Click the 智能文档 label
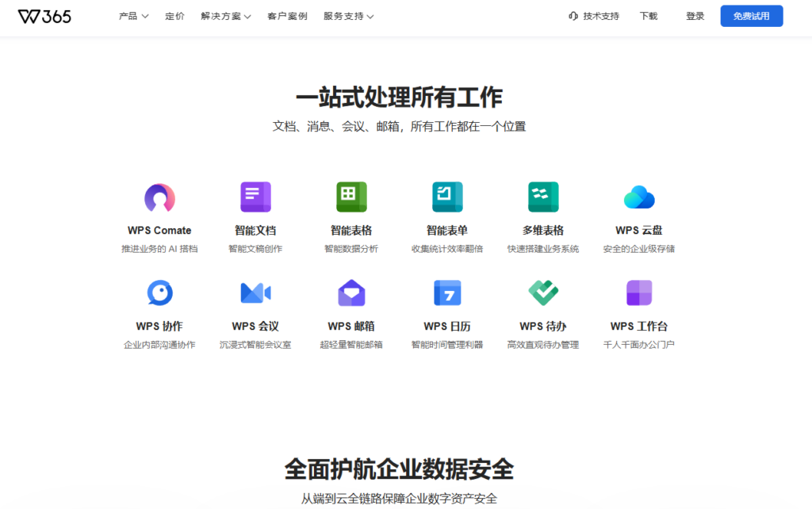The image size is (812, 509). point(255,231)
